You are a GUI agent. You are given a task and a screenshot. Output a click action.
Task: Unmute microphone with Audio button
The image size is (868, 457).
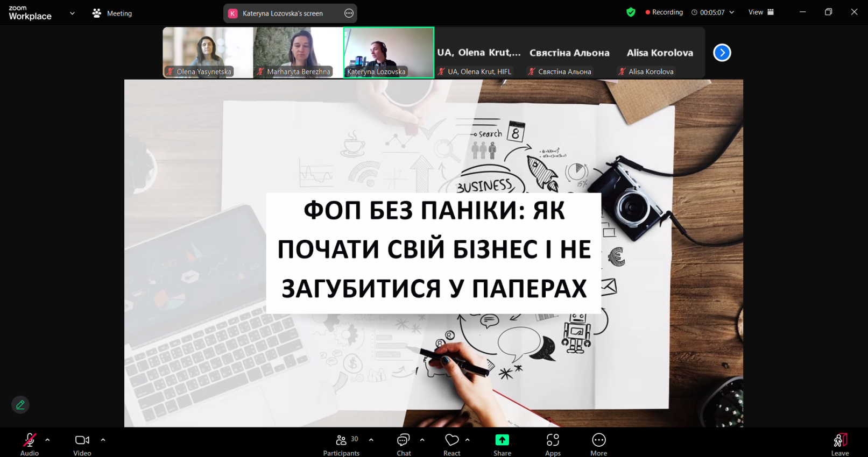tap(30, 444)
